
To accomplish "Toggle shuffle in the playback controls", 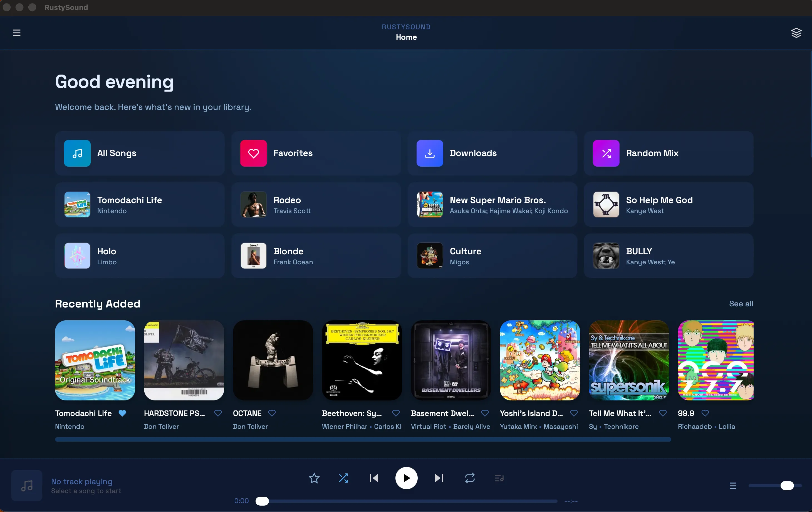I will click(x=344, y=478).
